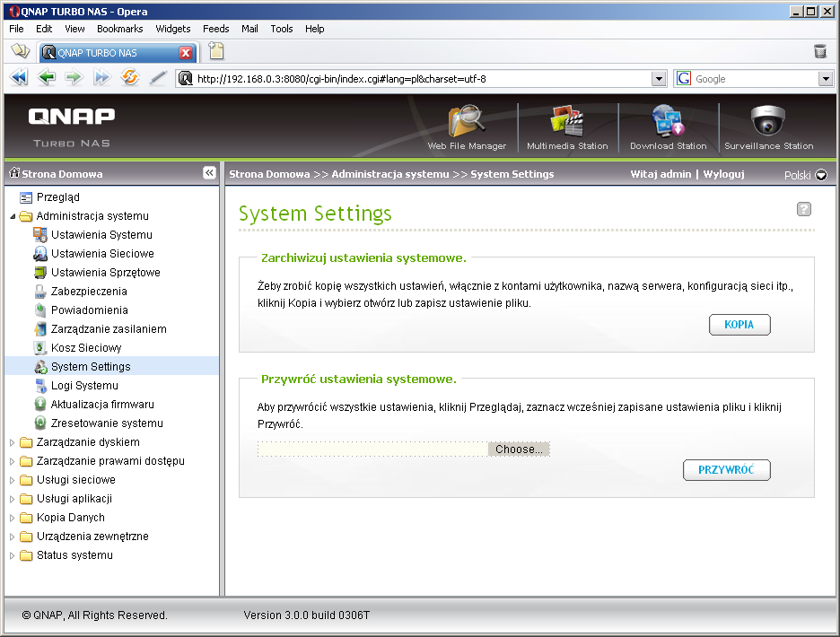
Task: Collapse Administracja systemu tree node
Action: point(13,216)
